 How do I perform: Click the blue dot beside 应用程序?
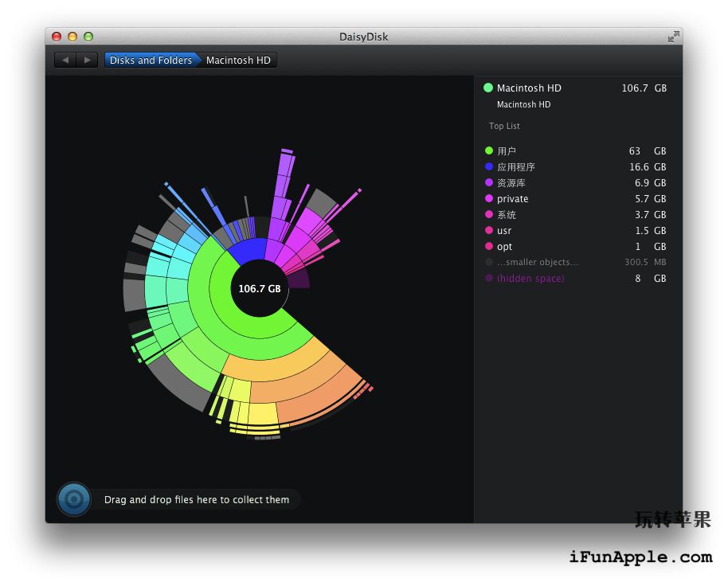point(489,166)
